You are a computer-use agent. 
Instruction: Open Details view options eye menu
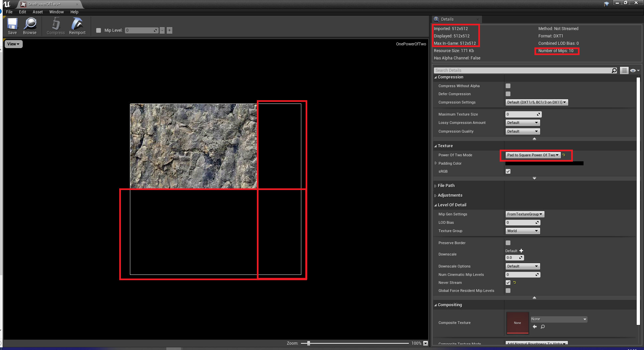pos(635,70)
